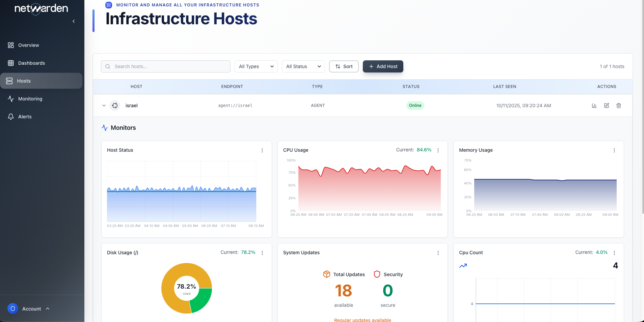Click the Memory Usage area chart
This screenshot has height=322, width=644.
(x=545, y=195)
